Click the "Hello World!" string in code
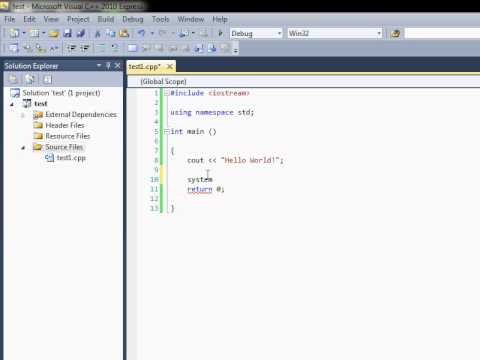Image resolution: width=480 pixels, height=360 pixels. tap(250, 160)
